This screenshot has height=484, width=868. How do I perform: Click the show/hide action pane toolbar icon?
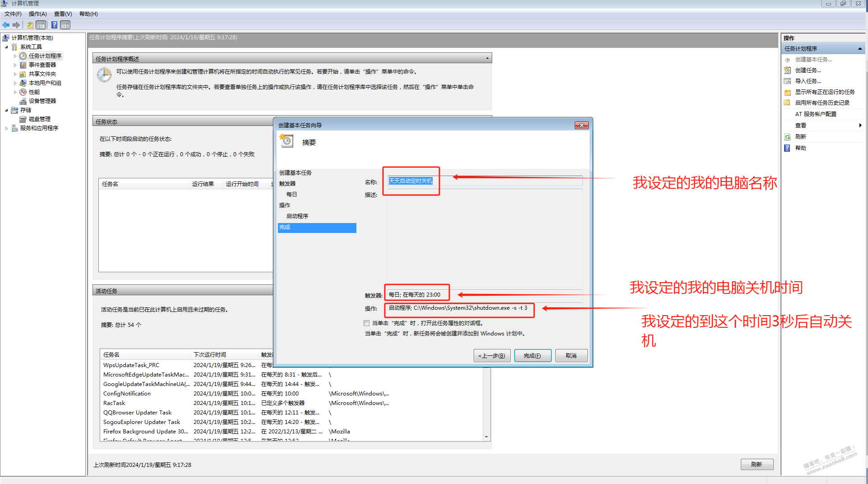point(65,25)
